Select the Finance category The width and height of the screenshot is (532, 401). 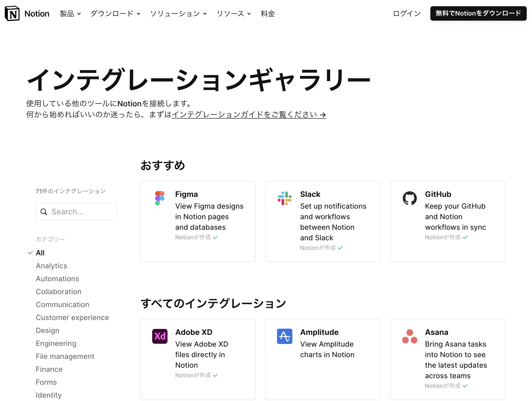coord(49,369)
